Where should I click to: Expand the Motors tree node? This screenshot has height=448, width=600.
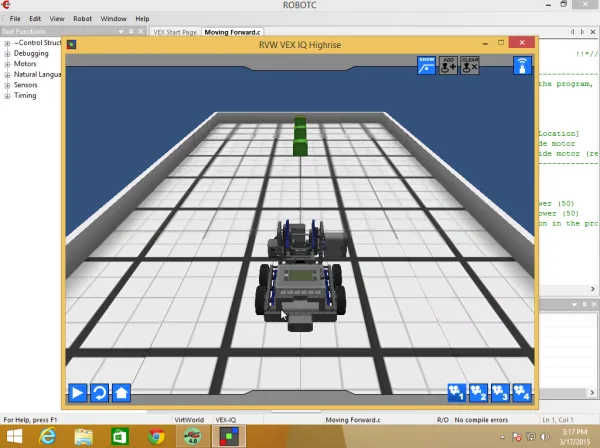(7, 64)
